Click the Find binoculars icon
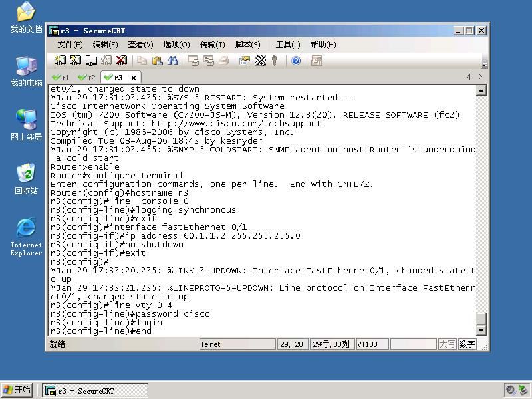The width and height of the screenshot is (532, 399). pyautogui.click(x=172, y=61)
